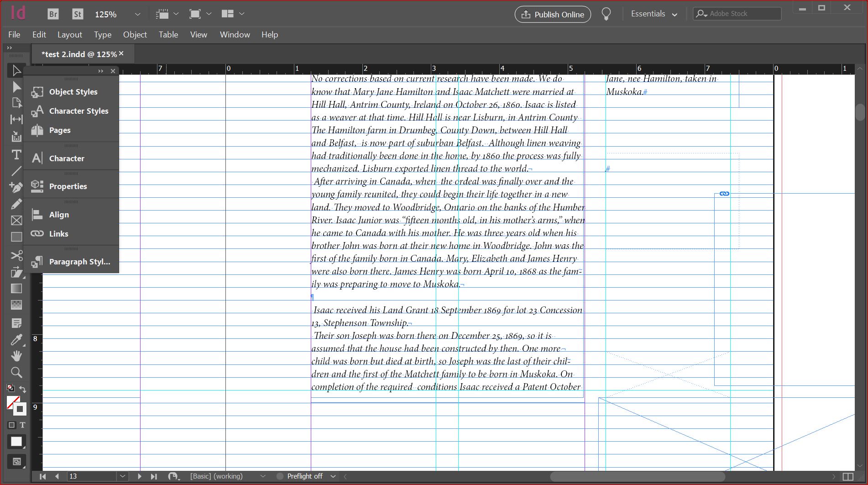868x485 pixels.
Task: Select the Rectangle Frame tool
Action: [16, 220]
